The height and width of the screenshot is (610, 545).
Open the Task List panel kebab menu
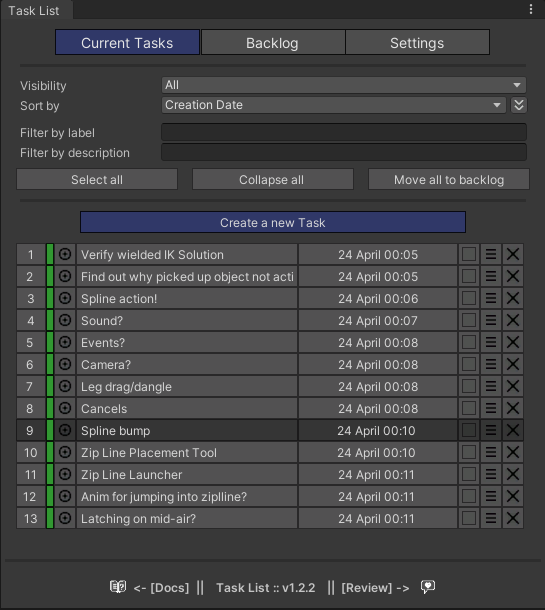[531, 9]
